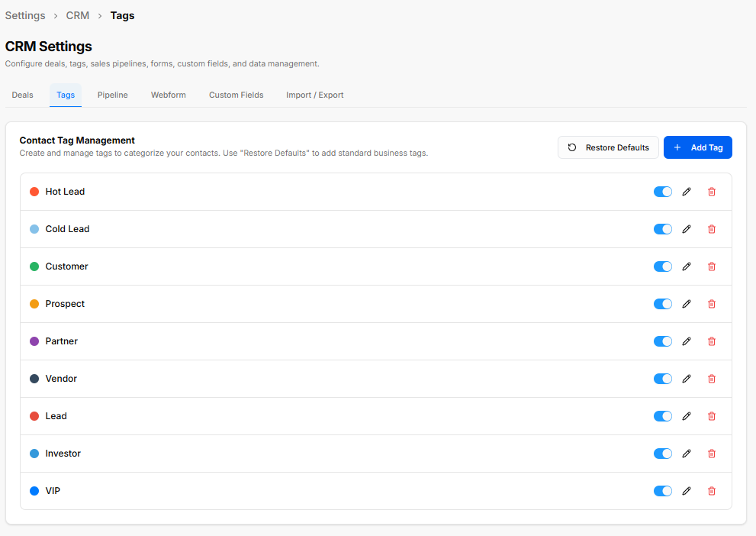Screen dimensions: 756x536
Task: Toggle the Hot Lead tag switch
Action: pos(663,192)
